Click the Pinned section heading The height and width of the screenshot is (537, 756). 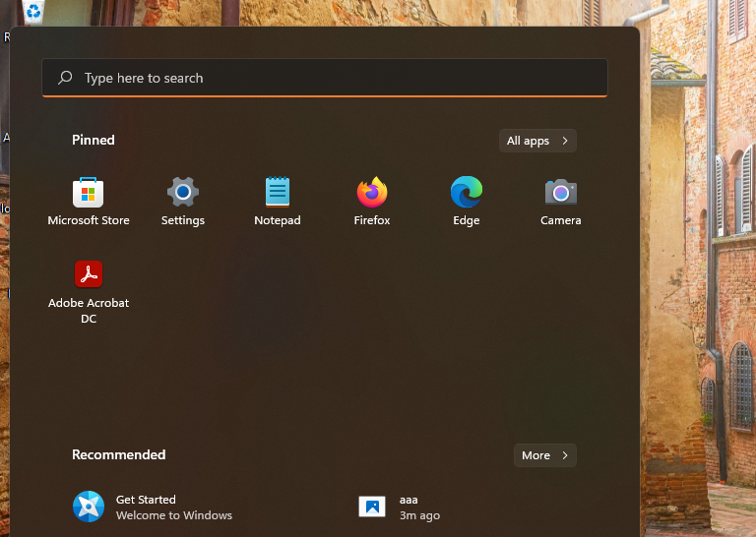[94, 140]
